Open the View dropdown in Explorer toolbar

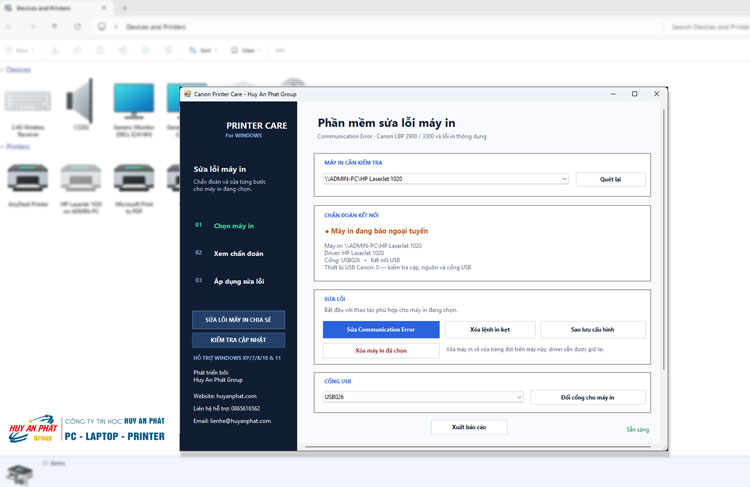(245, 50)
